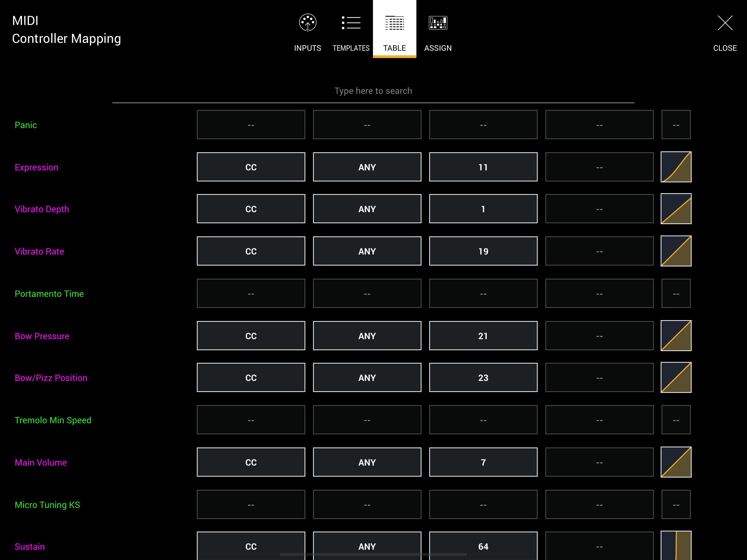Click the Portamento Time small curve cell
747x560 pixels.
tap(676, 293)
